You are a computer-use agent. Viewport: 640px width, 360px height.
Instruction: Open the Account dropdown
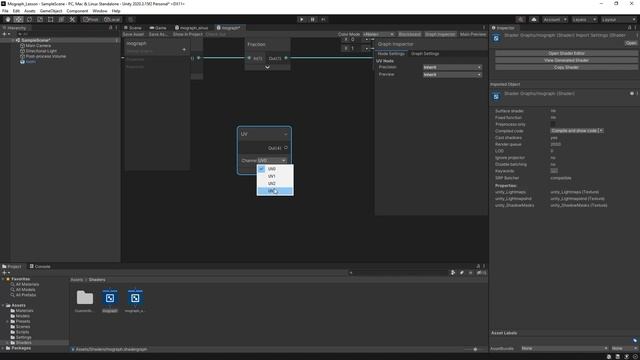tap(555, 20)
